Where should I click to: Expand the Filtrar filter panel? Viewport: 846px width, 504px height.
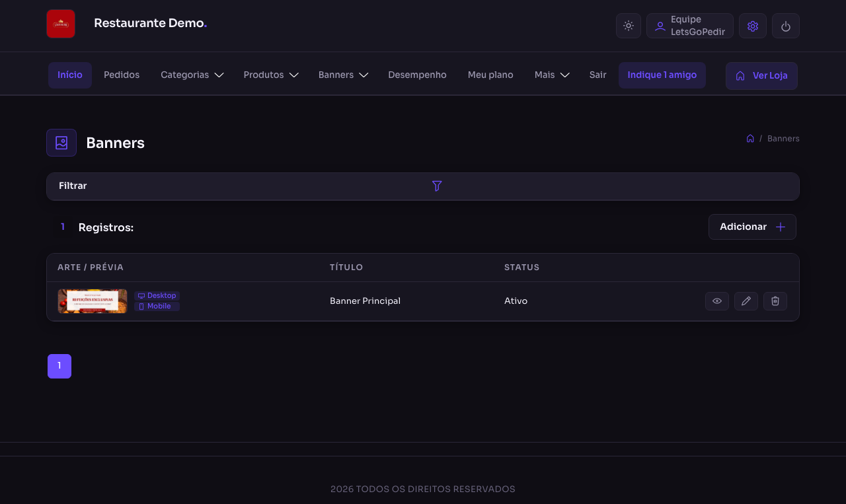click(x=423, y=186)
